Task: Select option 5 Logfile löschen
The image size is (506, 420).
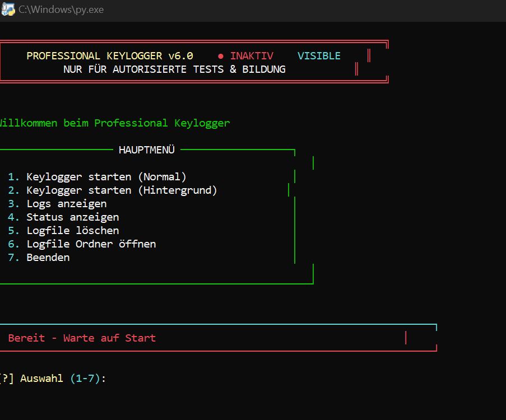Action: tap(63, 231)
